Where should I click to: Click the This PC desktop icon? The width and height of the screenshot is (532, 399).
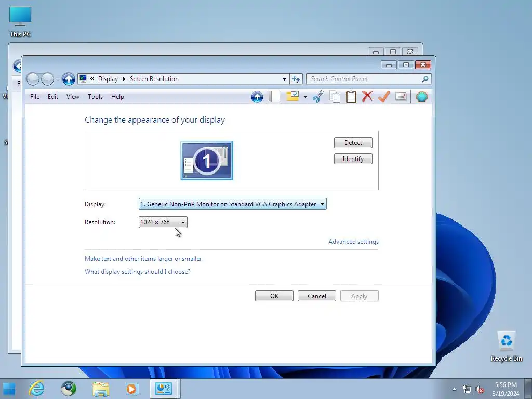(20, 21)
